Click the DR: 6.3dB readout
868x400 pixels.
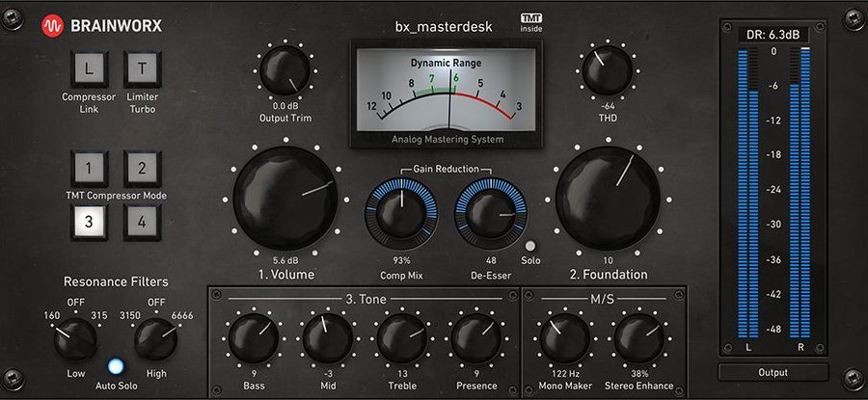(x=773, y=35)
